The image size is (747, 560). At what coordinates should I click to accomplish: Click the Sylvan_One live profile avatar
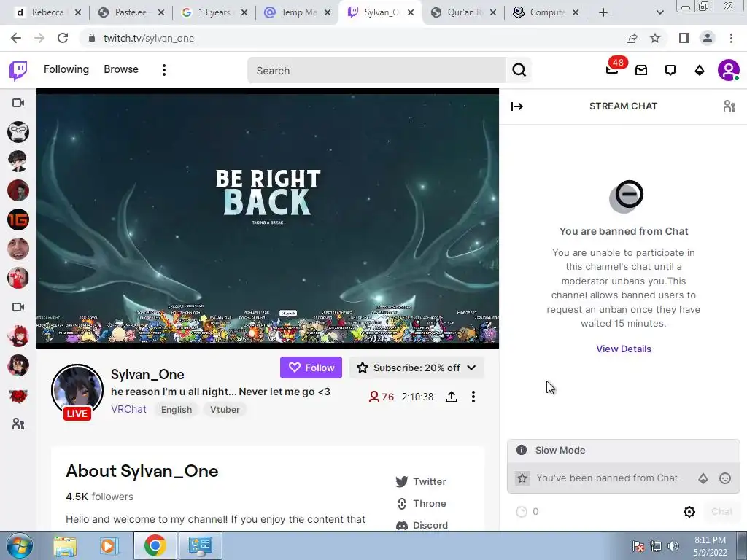(x=77, y=392)
